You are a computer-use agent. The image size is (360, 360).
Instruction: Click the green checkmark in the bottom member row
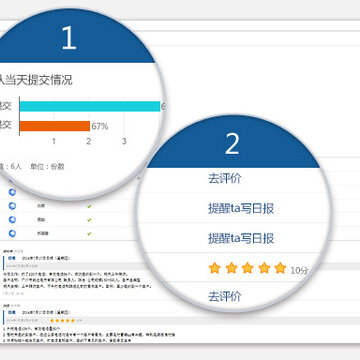click(x=89, y=234)
